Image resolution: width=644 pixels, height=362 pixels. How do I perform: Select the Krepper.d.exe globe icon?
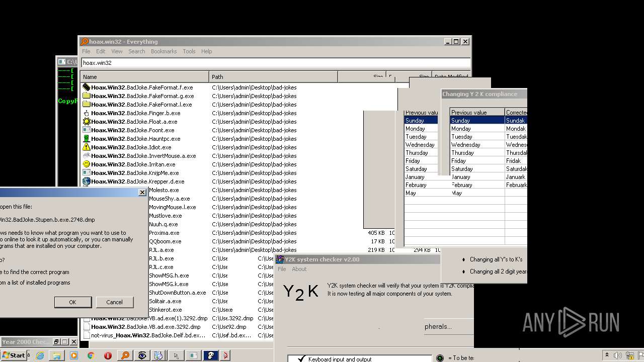tap(87, 182)
